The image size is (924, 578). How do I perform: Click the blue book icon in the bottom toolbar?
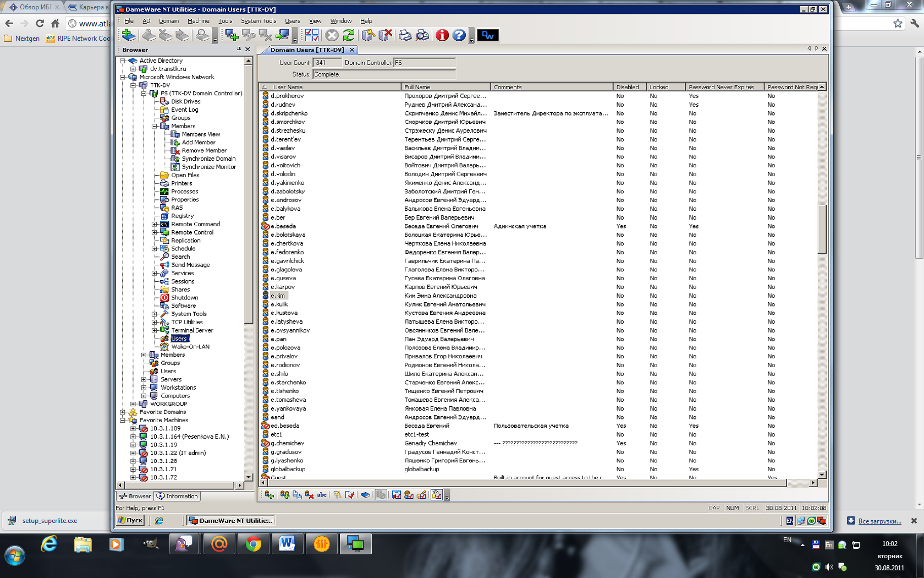tap(365, 495)
